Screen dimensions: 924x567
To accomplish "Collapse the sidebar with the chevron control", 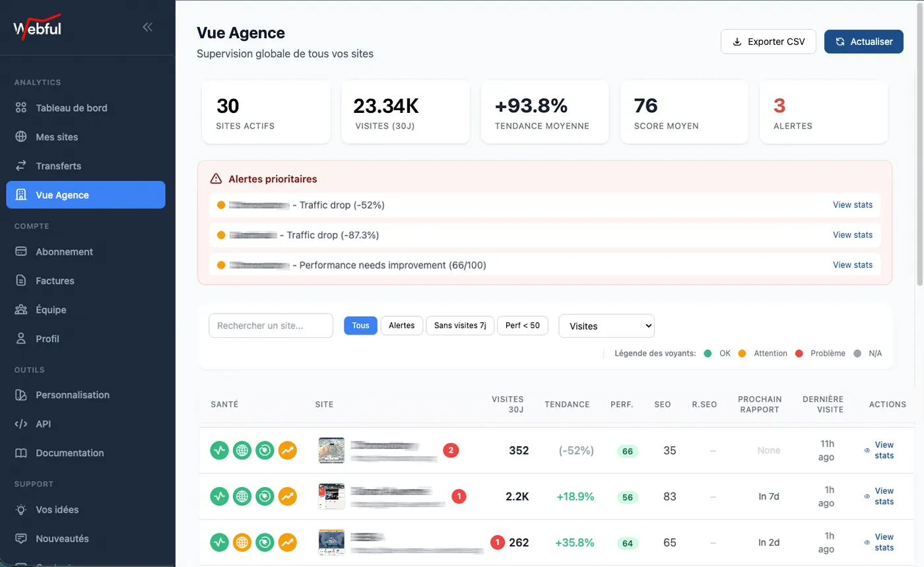I will 147,27.
